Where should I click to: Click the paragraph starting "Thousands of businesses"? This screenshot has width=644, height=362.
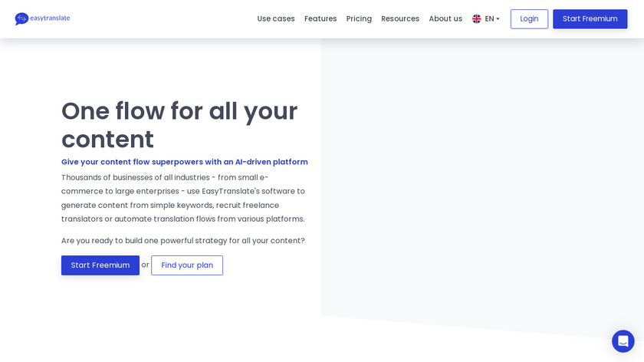[x=183, y=198]
